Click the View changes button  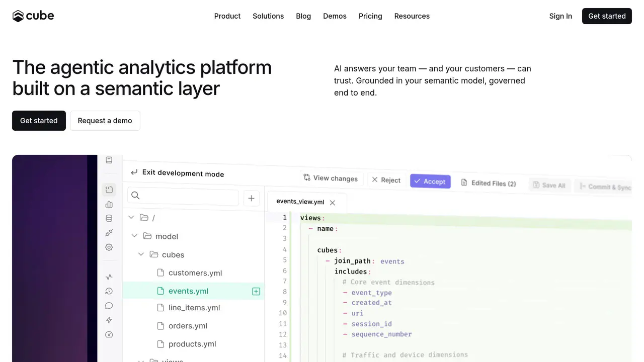(x=331, y=178)
